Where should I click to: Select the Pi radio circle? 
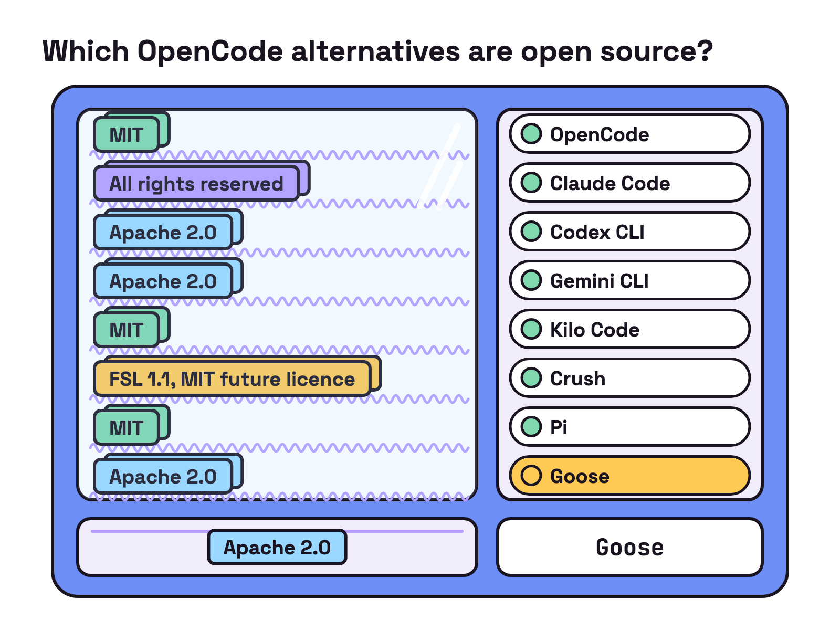[x=531, y=427]
